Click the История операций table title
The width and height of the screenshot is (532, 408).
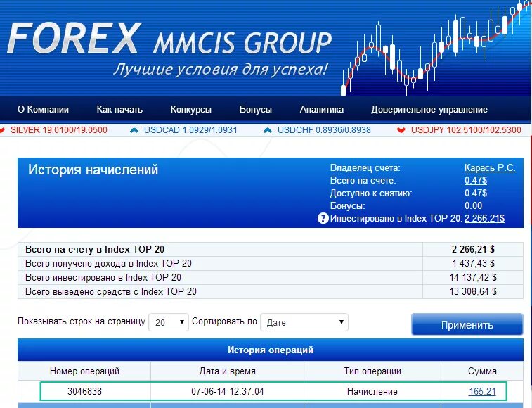pyautogui.click(x=271, y=350)
